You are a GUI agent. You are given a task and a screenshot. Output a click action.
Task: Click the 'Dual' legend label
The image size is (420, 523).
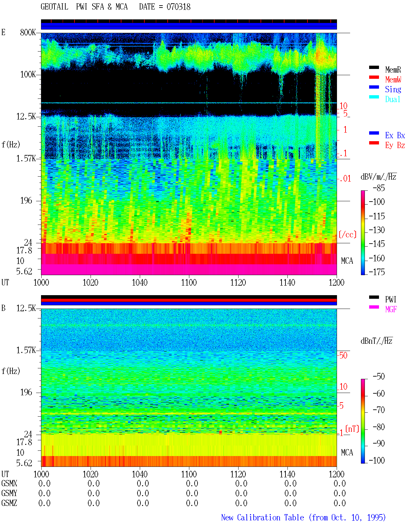point(393,99)
